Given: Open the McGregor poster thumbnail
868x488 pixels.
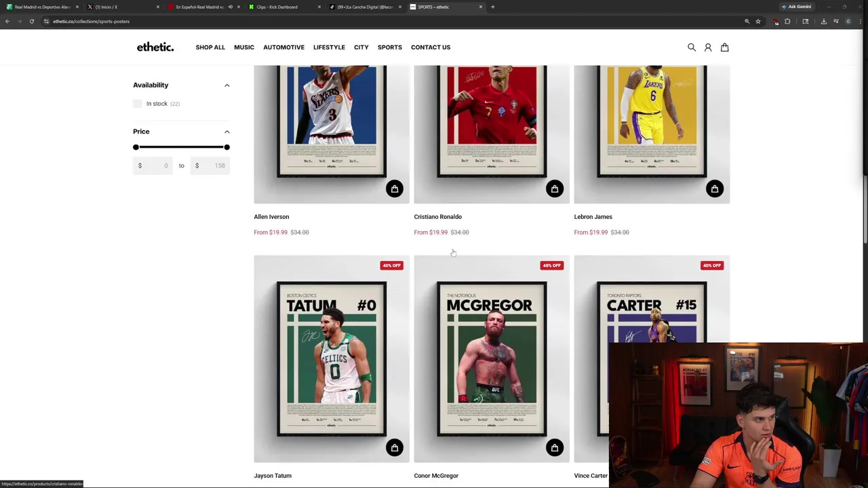Looking at the screenshot, I should 492,359.
